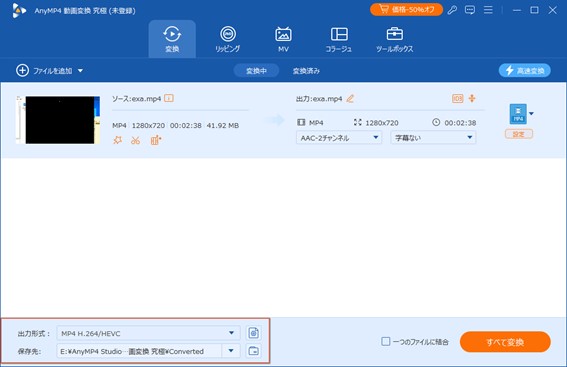
Task: Click the ソース:exa.mp4 text
Action: coord(136,99)
